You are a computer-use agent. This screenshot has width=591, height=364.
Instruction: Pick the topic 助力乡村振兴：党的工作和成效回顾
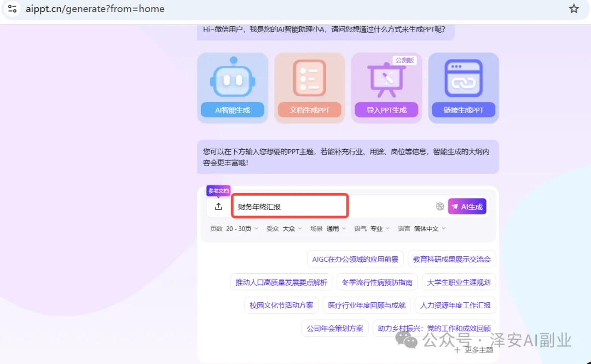[434, 328]
